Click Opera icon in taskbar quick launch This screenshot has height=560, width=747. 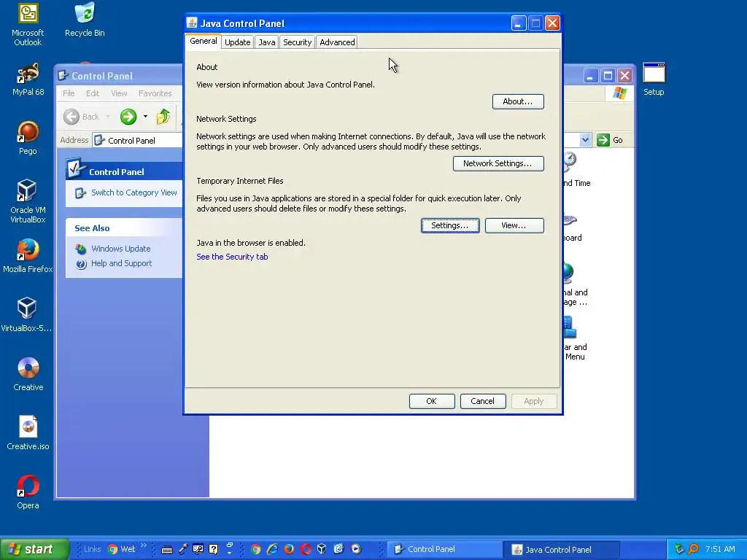click(x=306, y=549)
